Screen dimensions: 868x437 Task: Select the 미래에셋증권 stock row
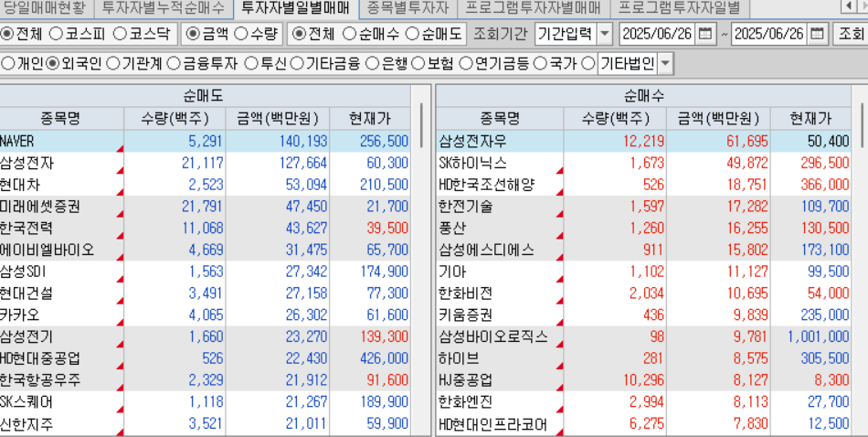coord(205,207)
